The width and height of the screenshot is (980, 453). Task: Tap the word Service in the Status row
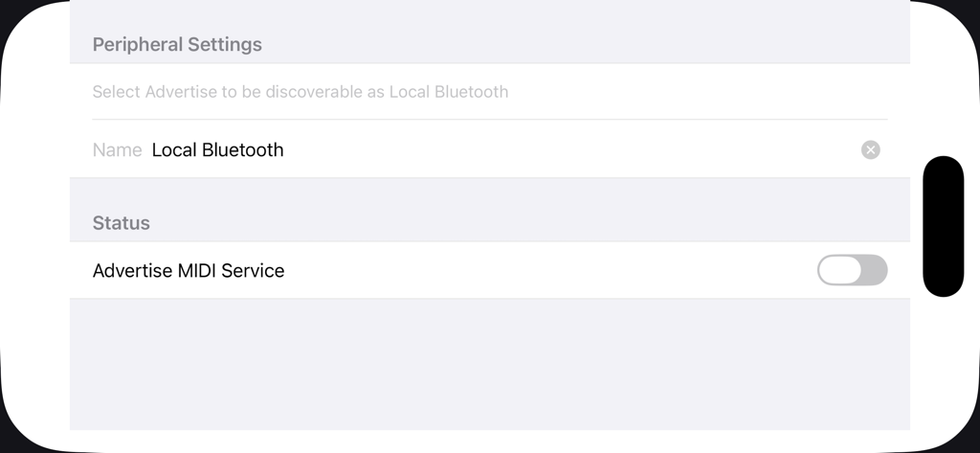pyautogui.click(x=253, y=271)
